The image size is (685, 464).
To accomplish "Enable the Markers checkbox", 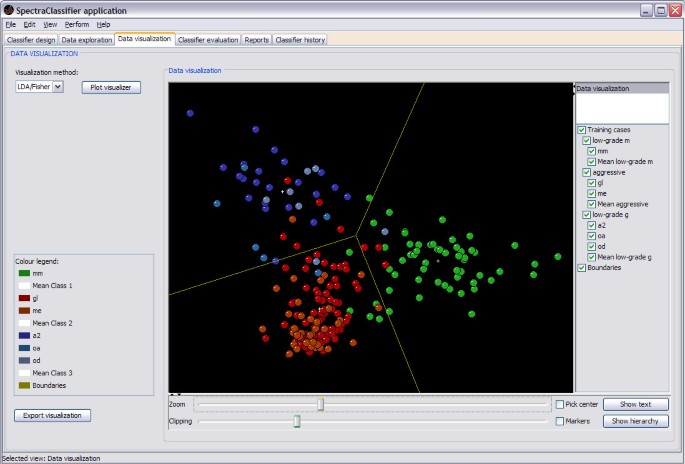I will tap(560, 421).
